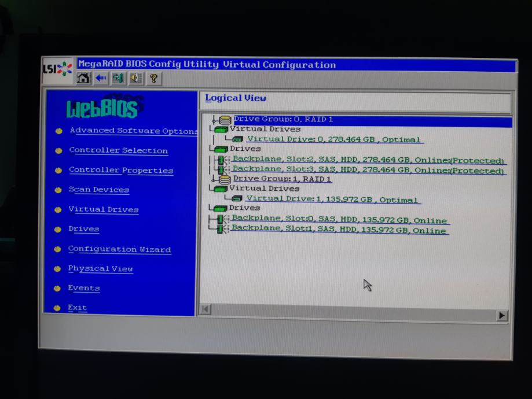532x399 pixels.
Task: Open Virtual Drive: 1, 135.972 GB, Optimal
Action: coord(332,199)
